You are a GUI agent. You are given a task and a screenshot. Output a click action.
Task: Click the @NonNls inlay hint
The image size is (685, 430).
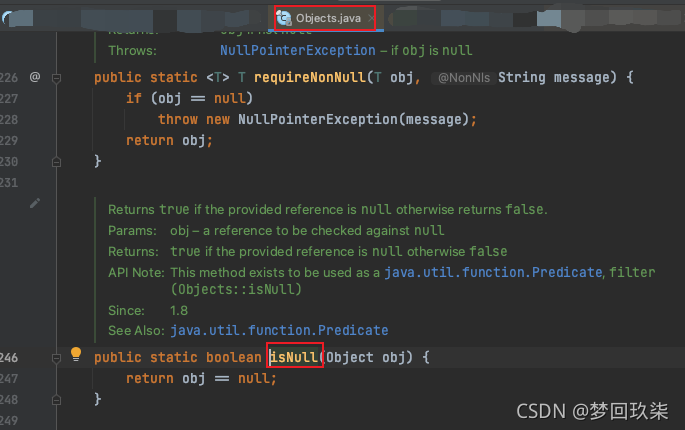click(x=464, y=78)
